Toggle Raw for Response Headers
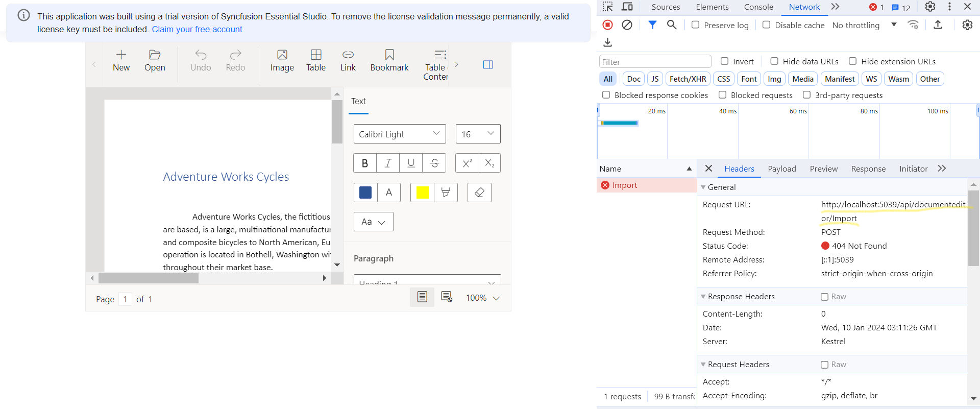 [x=824, y=297]
